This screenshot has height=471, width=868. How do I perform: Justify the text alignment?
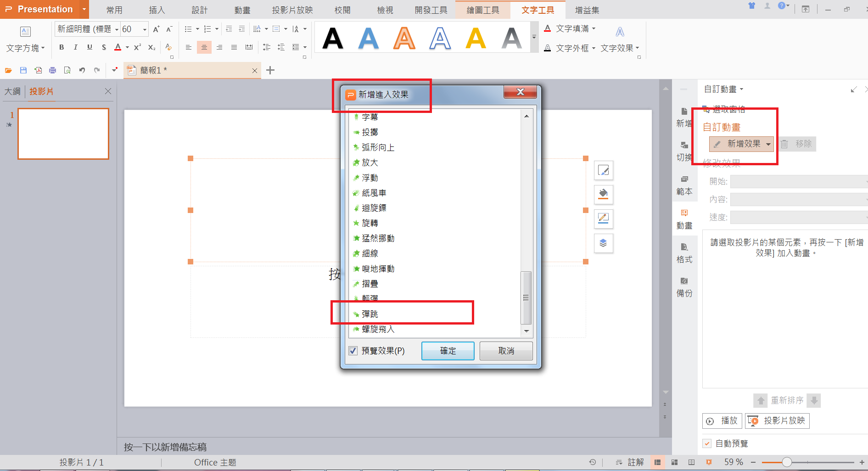[x=234, y=47]
